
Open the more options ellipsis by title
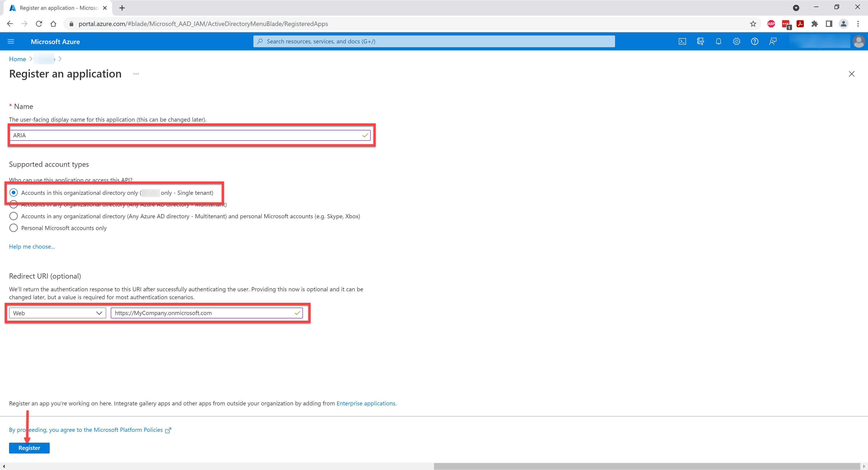(x=136, y=74)
